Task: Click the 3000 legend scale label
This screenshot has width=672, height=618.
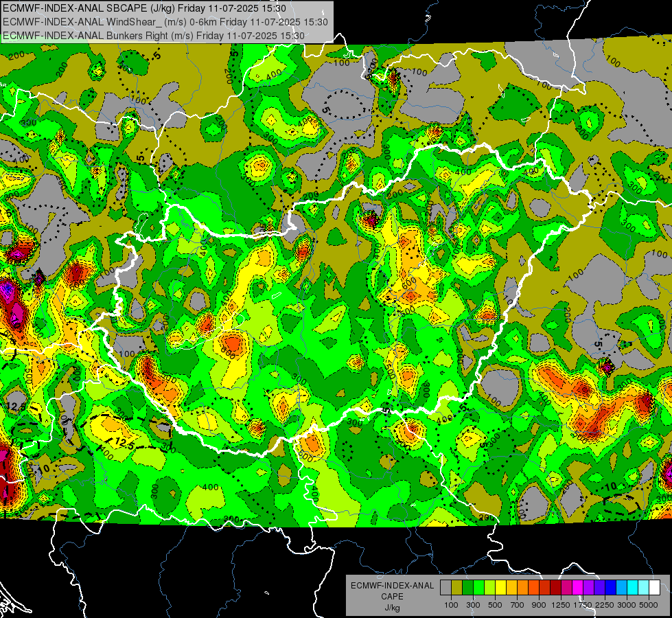Action: (x=627, y=605)
